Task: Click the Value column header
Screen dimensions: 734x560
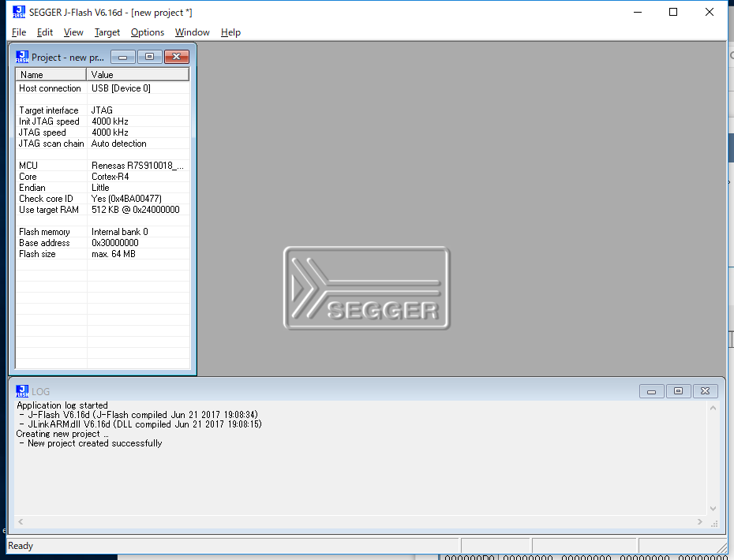Action: tap(137, 74)
